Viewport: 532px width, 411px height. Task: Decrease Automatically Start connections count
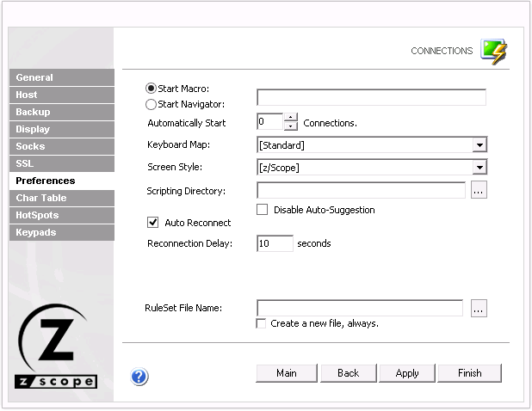point(291,126)
